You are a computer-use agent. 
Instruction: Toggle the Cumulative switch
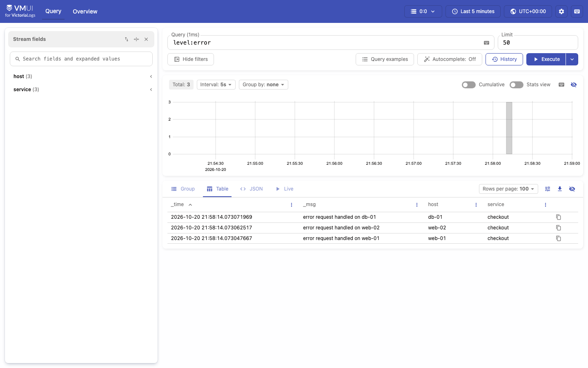pos(469,85)
